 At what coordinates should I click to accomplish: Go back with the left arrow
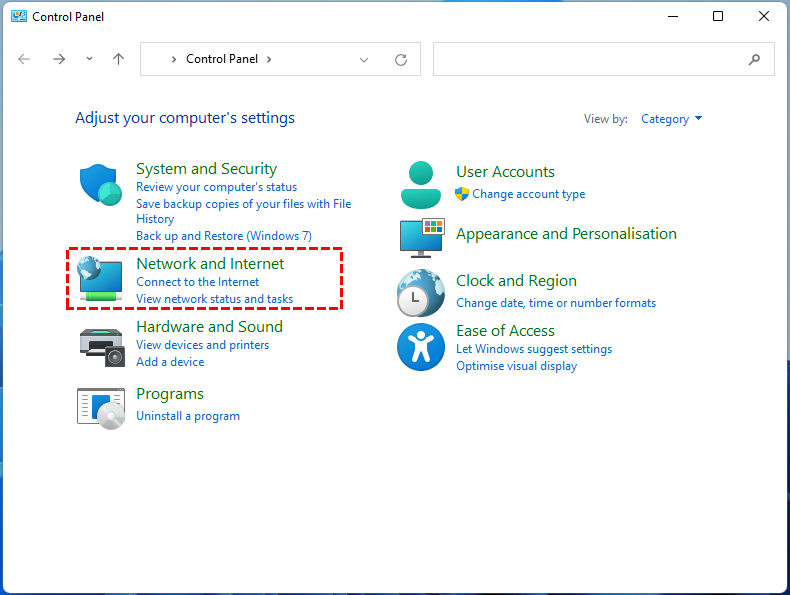coord(24,59)
